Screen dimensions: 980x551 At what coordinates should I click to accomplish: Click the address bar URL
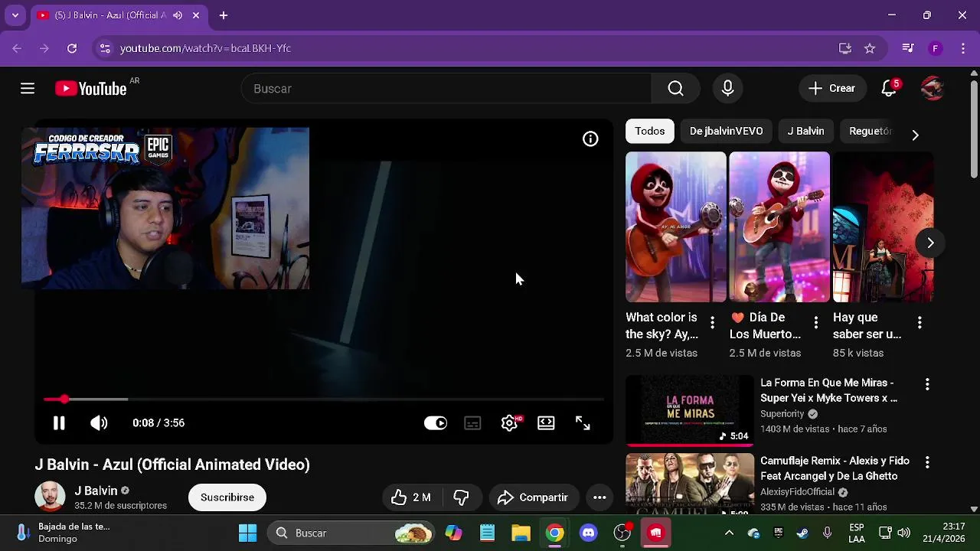[205, 48]
